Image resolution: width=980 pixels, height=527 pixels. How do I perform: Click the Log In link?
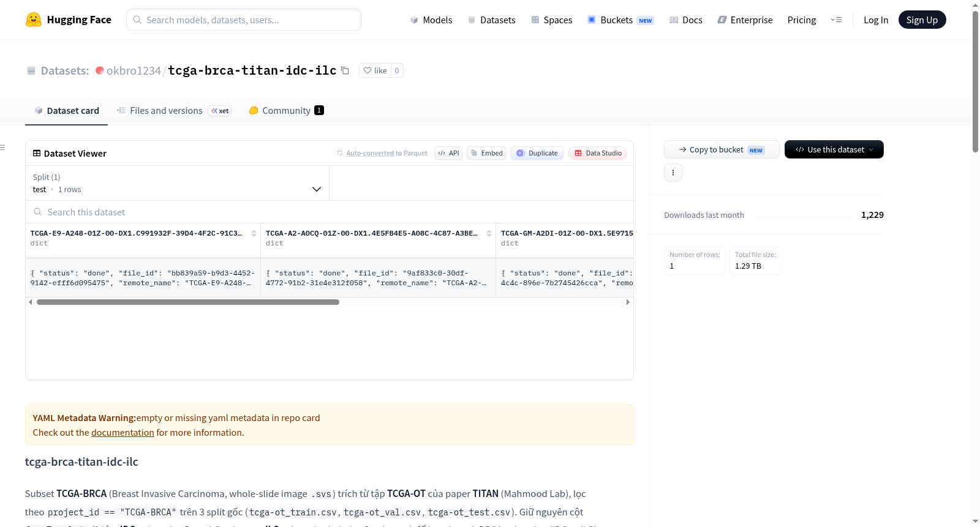(x=876, y=20)
